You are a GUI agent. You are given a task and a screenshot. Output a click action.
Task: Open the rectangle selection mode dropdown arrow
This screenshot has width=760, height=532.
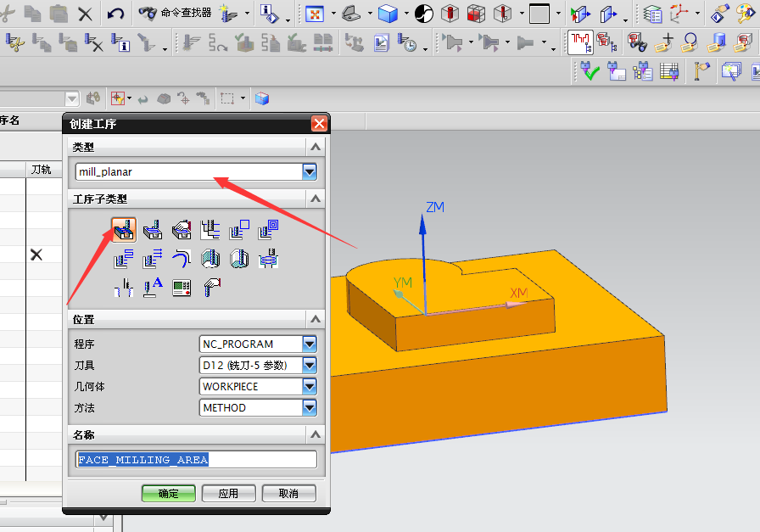click(243, 99)
